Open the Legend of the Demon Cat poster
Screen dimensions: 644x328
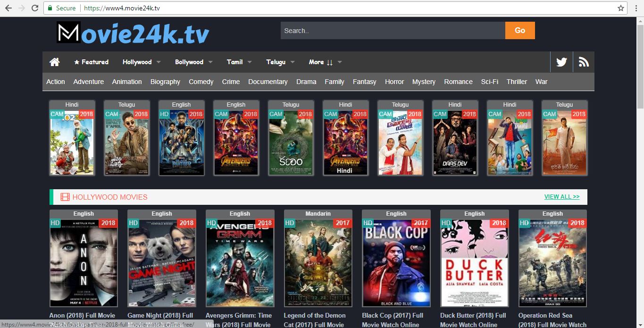click(x=318, y=262)
